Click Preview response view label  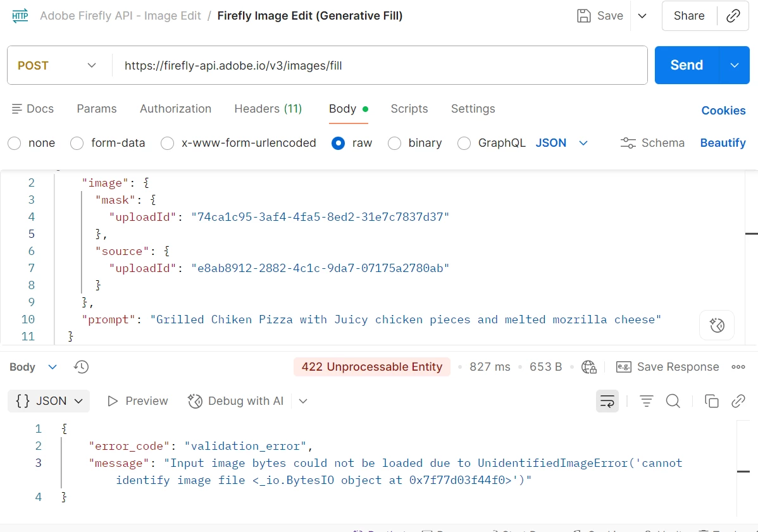147,401
